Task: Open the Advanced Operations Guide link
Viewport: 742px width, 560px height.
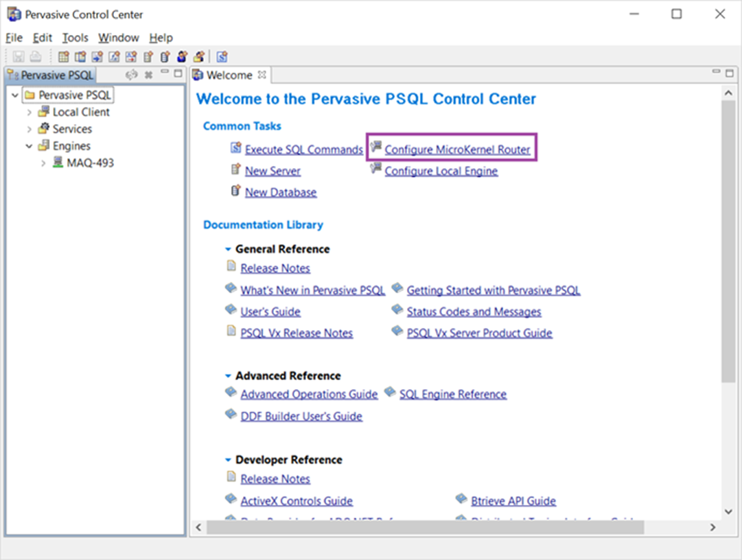Action: (309, 395)
